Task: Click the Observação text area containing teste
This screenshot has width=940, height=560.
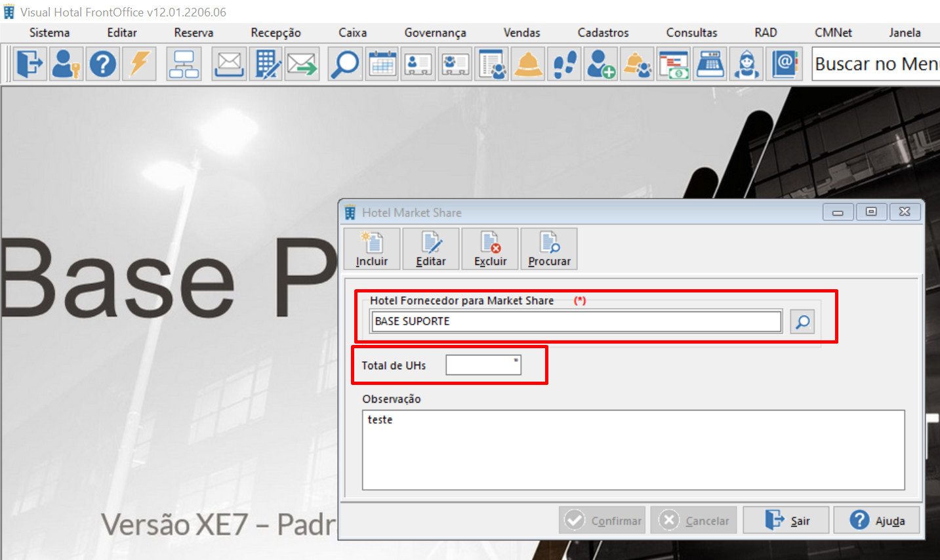Action: coord(634,450)
